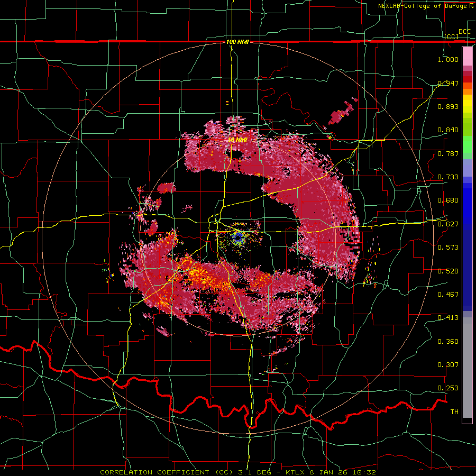Select the 1.000 value on the legend

point(448,59)
